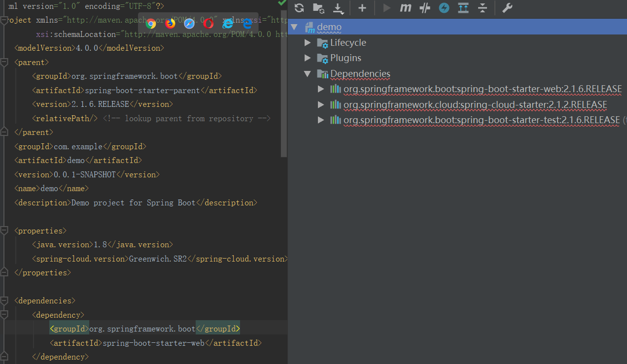Fold the project root tag gutter marker
This screenshot has height=364, width=627.
tap(4, 20)
